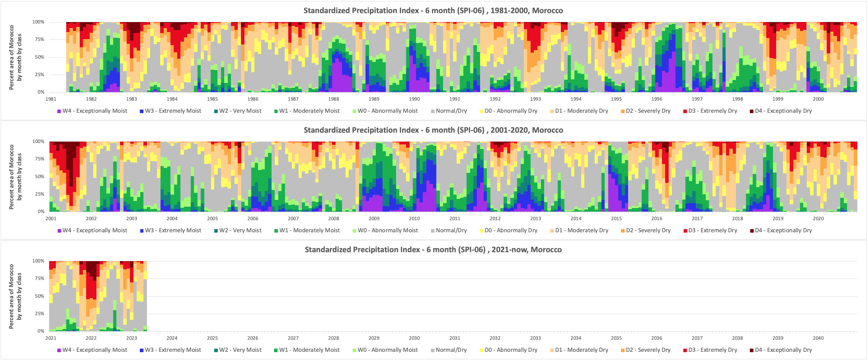Click the 2001 x-axis year label
Screen dimensions: 868x360
tap(51, 219)
